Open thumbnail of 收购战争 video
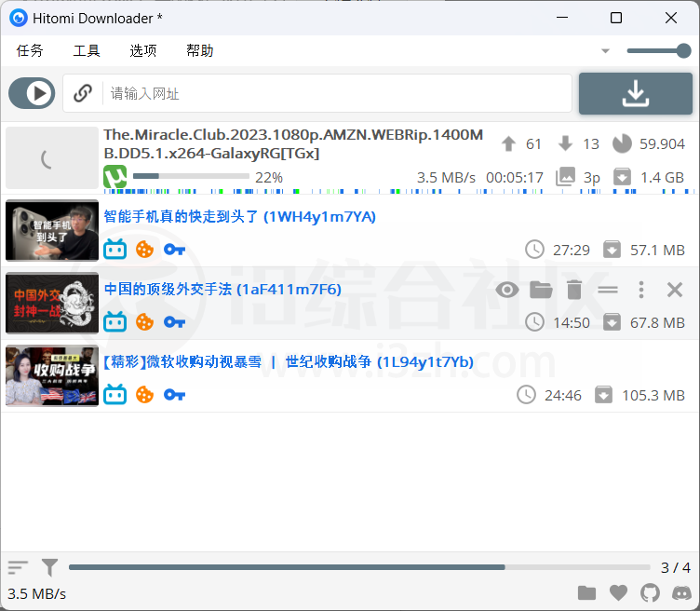700x611 pixels. [x=52, y=375]
